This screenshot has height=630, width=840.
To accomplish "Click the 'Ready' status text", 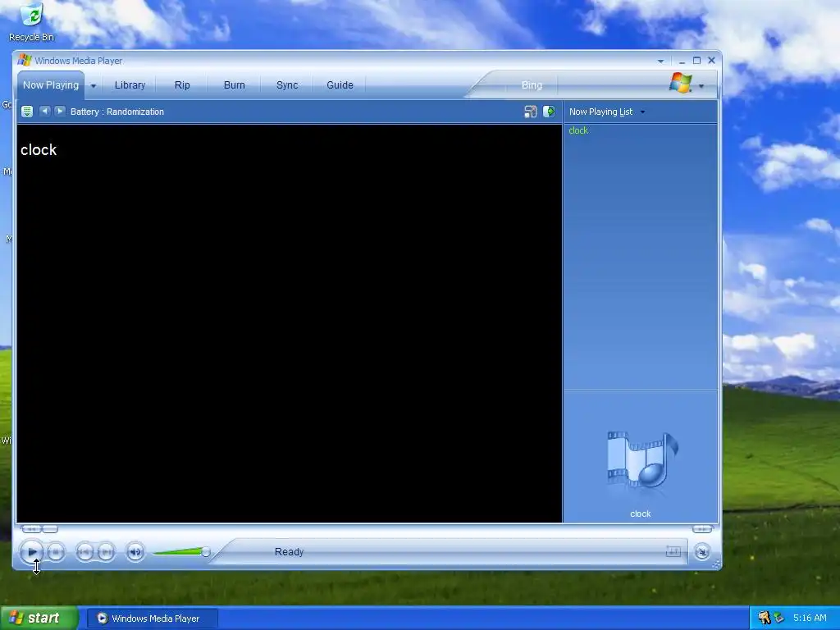I will (290, 552).
